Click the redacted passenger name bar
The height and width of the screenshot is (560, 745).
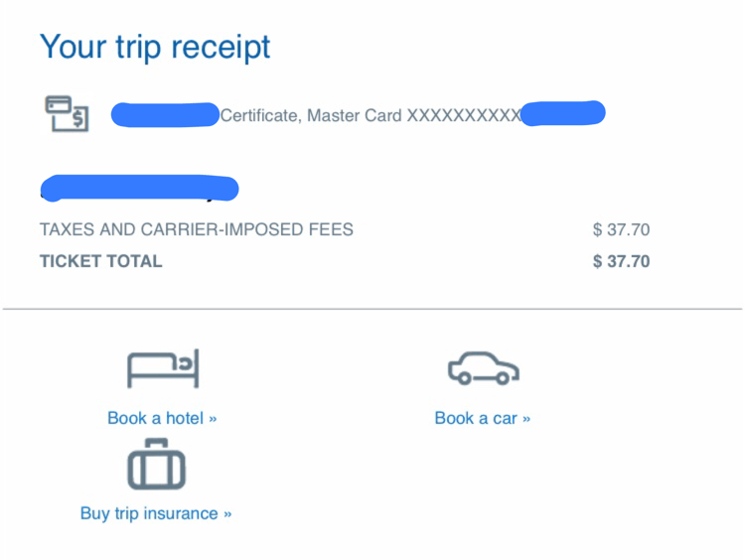tap(140, 188)
